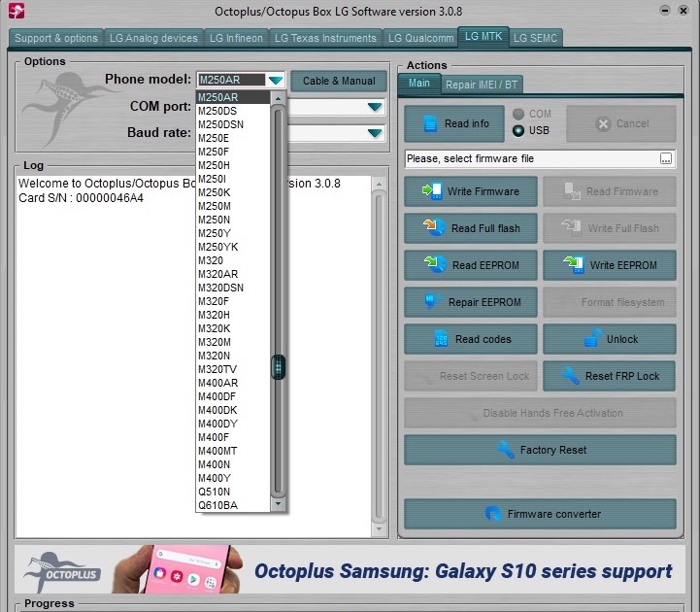Click the Read codes digits icon
Viewport: 700px width, 612px height.
click(441, 339)
